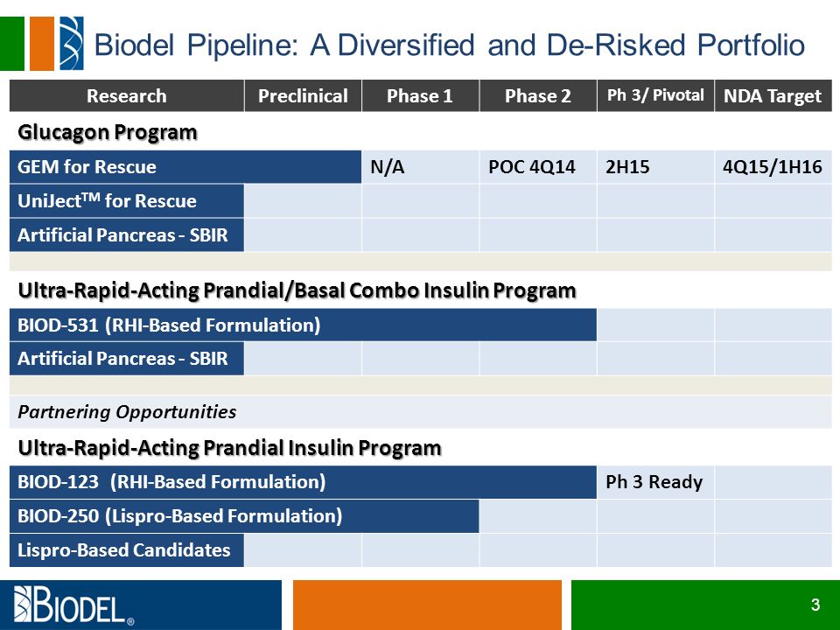Click the 'Ph 3 Ready' cell
840x630 pixels.
(x=655, y=482)
